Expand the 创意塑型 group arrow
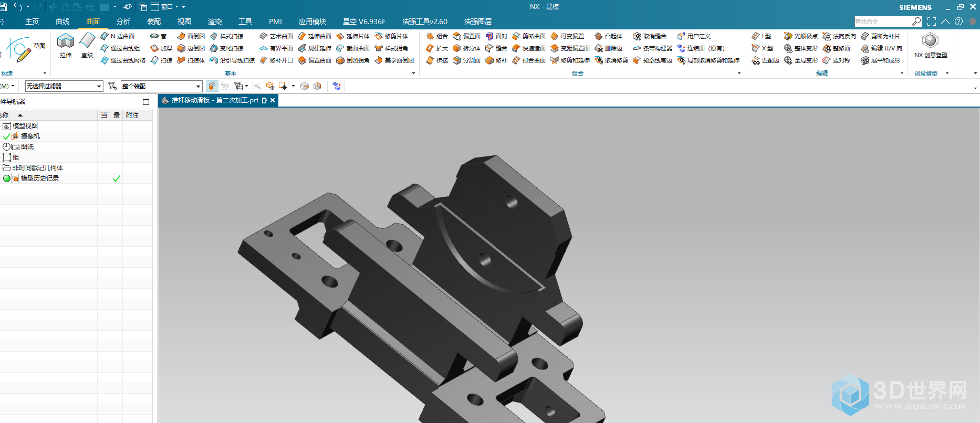The height and width of the screenshot is (423, 980). click(x=947, y=73)
